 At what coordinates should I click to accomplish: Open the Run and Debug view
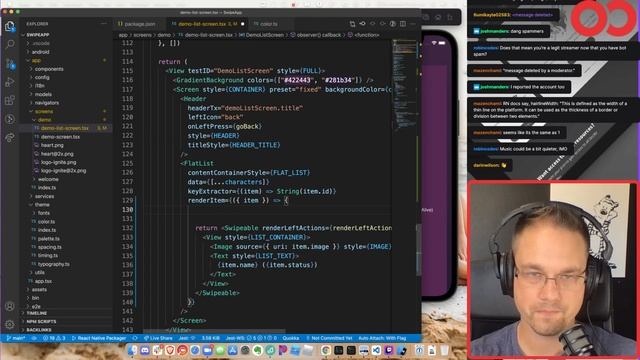point(9,82)
